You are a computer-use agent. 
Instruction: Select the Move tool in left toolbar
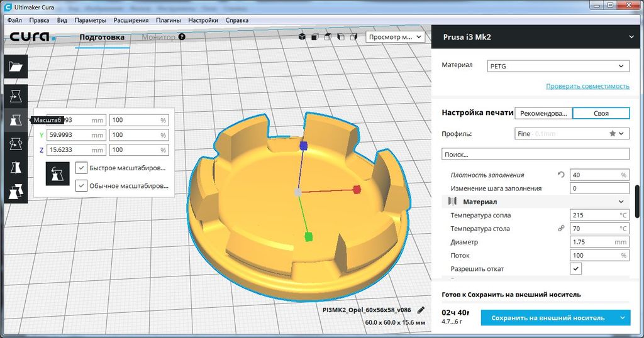[16, 96]
